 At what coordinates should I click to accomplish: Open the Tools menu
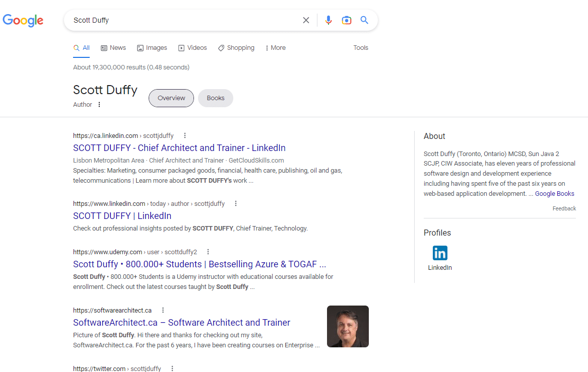click(x=361, y=48)
